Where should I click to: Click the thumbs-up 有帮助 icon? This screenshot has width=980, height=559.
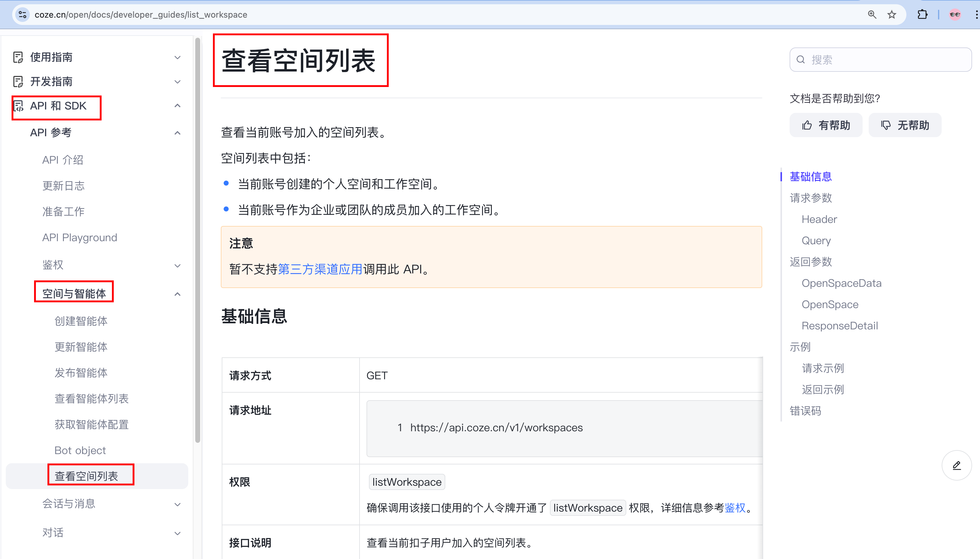coord(808,125)
